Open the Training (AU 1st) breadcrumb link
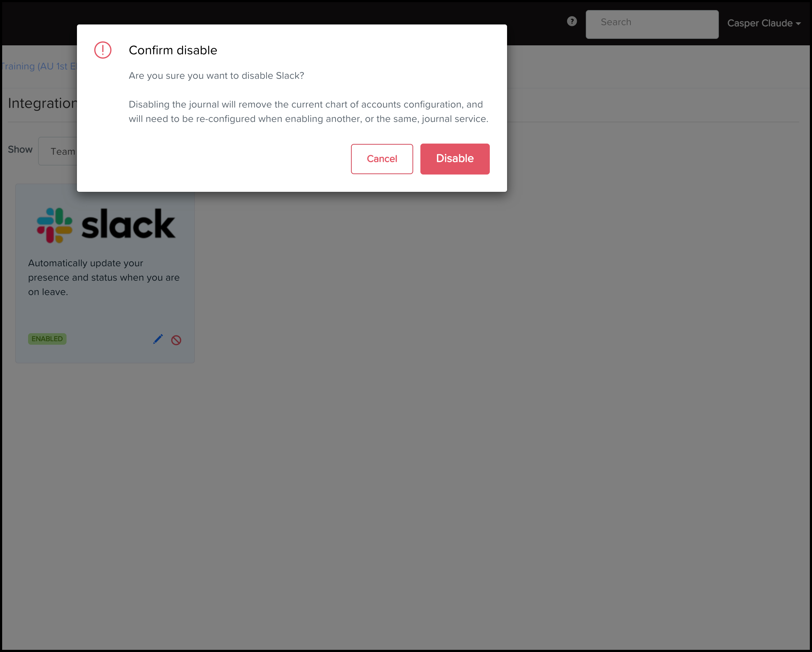 (39, 66)
